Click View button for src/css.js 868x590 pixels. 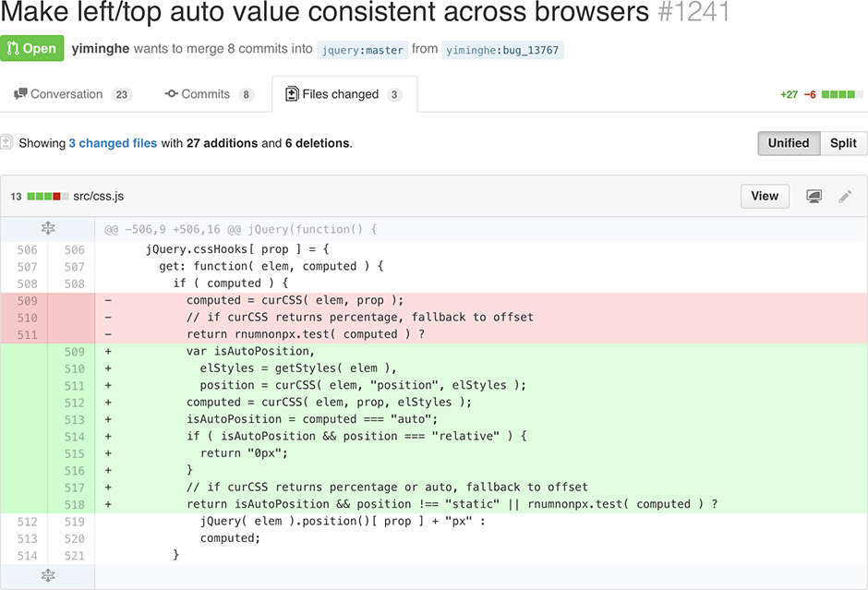point(765,196)
